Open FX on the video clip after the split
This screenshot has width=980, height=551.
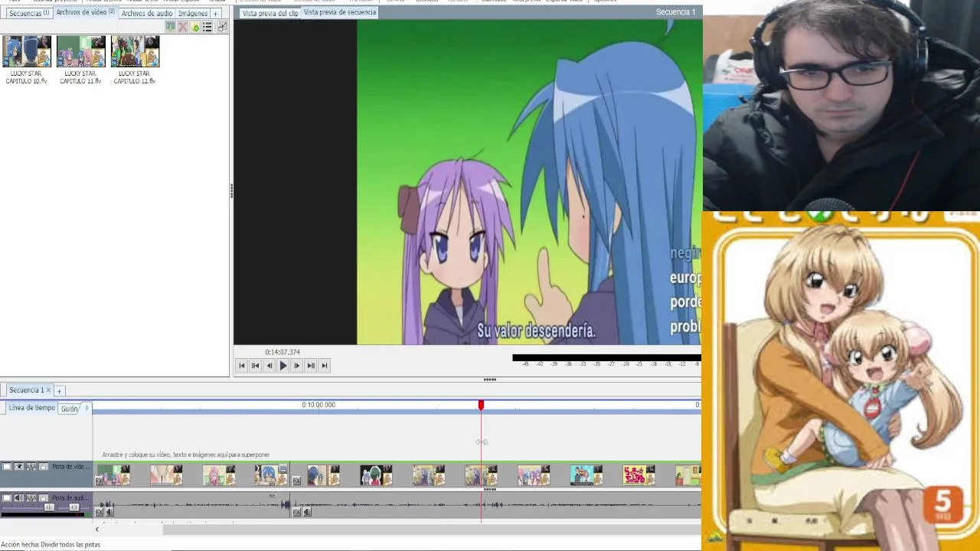click(296, 481)
